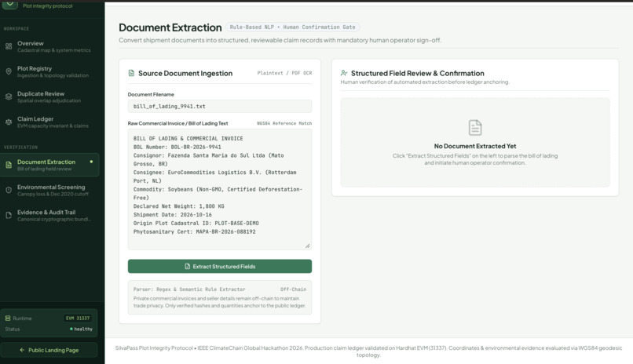Click the Plot Registry map pin icon

[9, 71]
